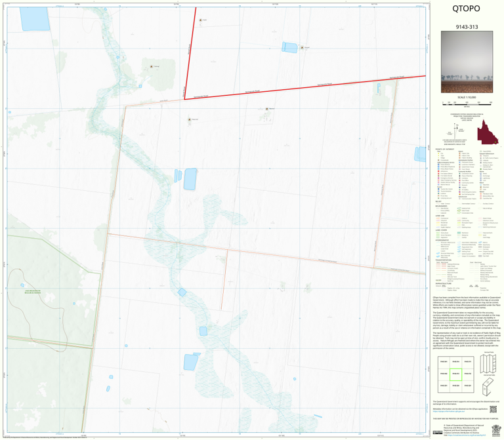Click the LAND COVER legend heading
The image size is (504, 440).
coord(441,230)
